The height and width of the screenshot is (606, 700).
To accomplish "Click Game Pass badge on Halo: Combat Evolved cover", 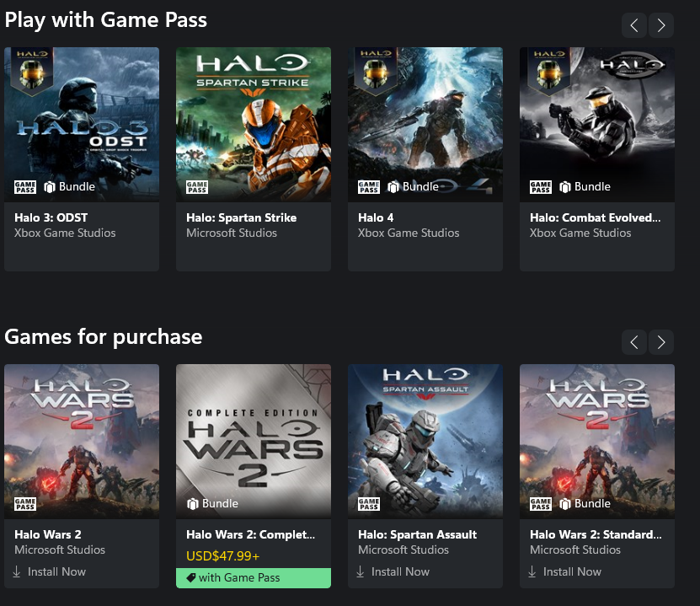I will [x=541, y=187].
